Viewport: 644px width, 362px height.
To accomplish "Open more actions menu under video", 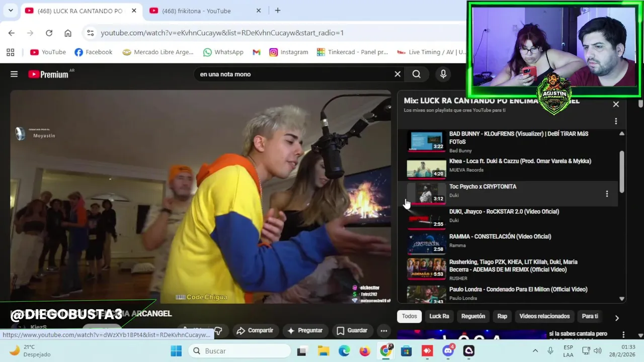I will [x=384, y=330].
